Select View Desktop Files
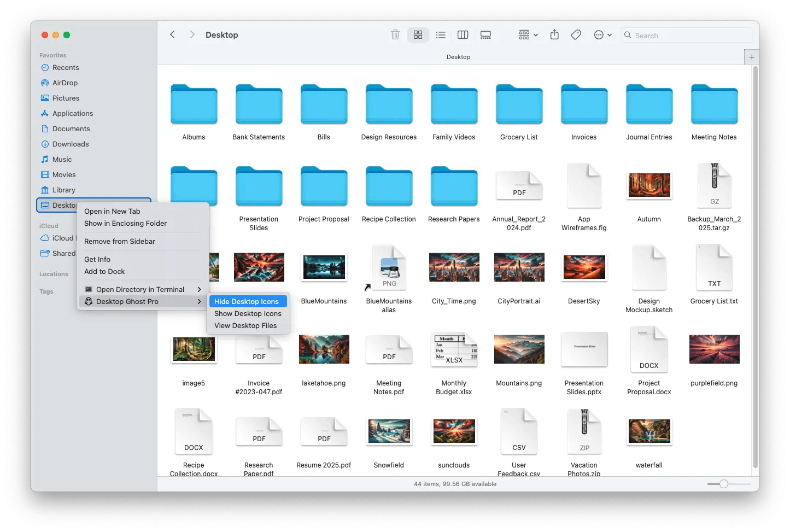Image resolution: width=790 pixels, height=532 pixels. [x=248, y=325]
